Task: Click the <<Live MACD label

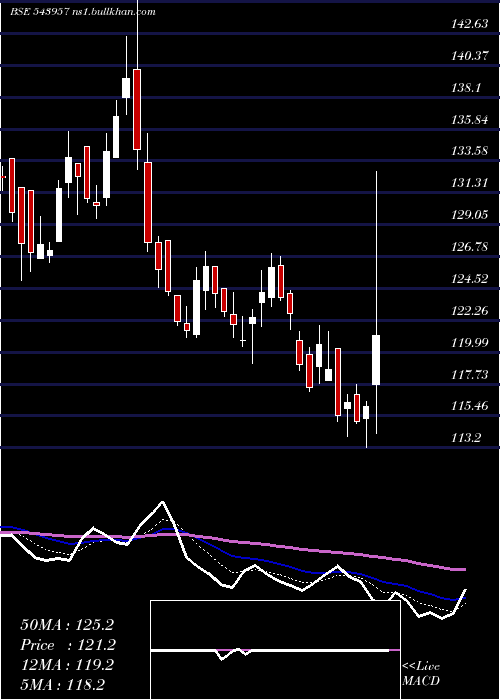Action: click(421, 673)
